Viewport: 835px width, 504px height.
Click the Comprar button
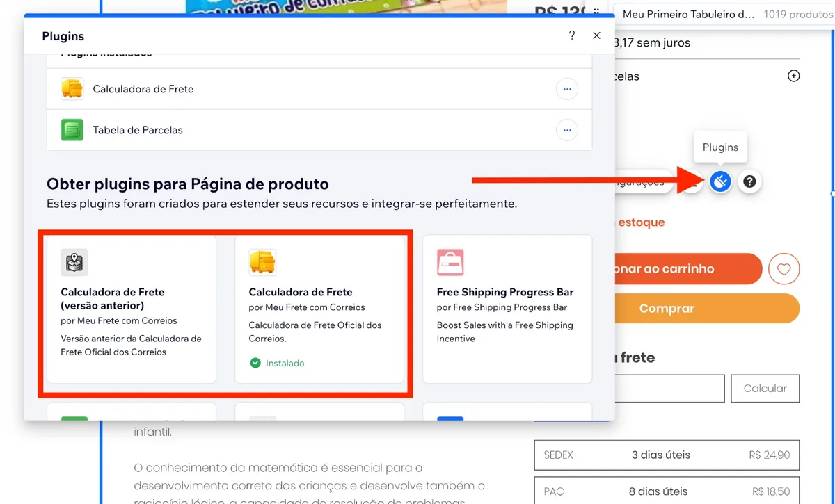[708, 309]
